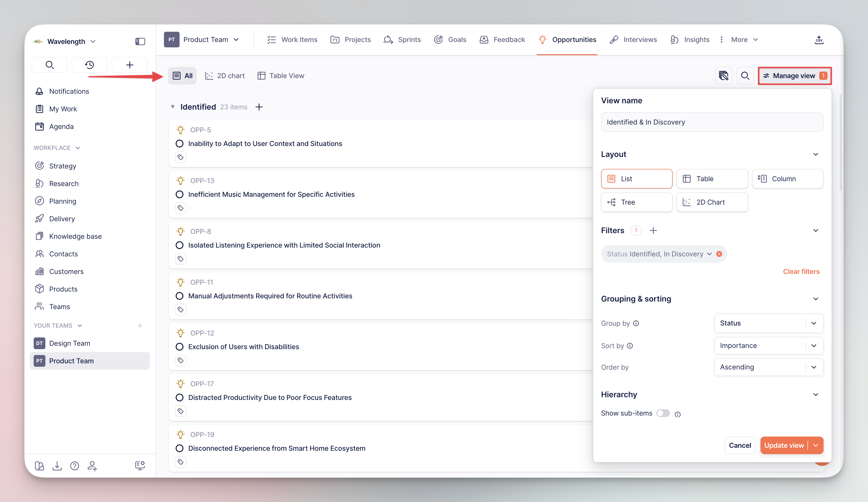Screen dimensions: 868x502
Task: Open search in opportunities toolbar
Action: [745, 75]
